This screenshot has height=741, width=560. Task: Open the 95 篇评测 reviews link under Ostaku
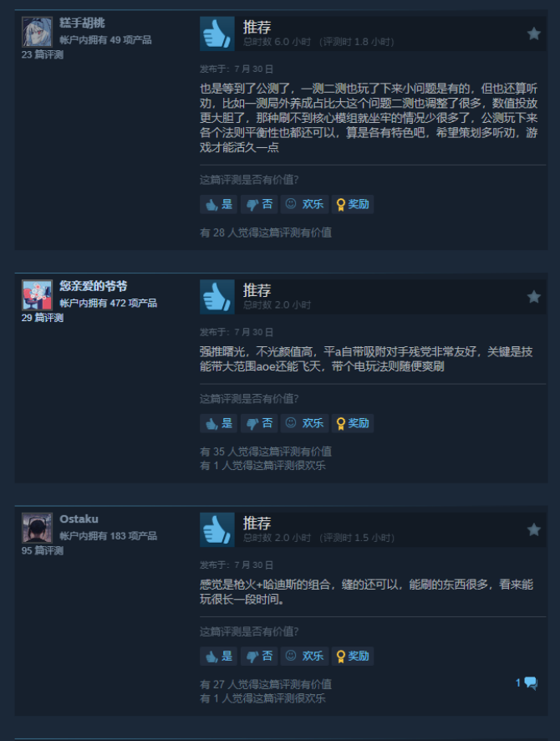[43, 550]
